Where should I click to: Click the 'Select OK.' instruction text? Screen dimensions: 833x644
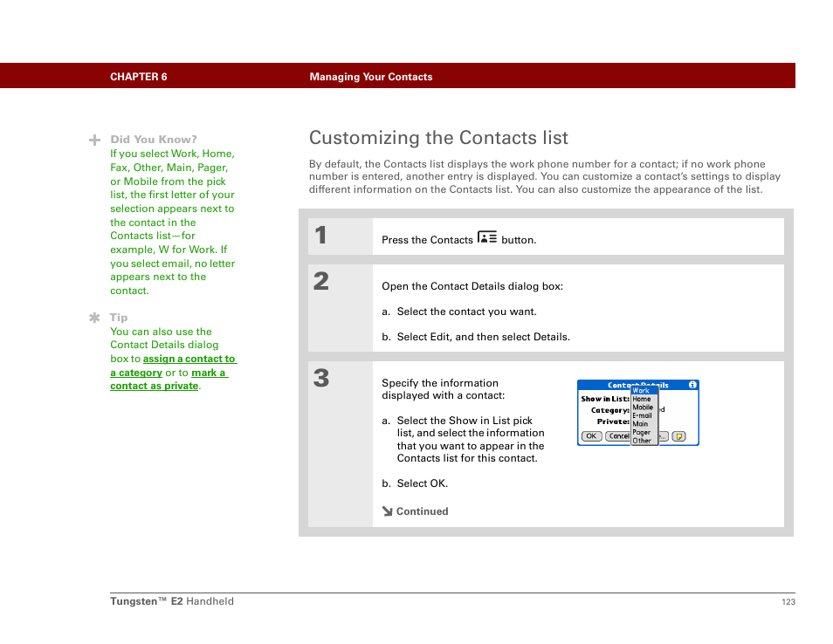(423, 483)
